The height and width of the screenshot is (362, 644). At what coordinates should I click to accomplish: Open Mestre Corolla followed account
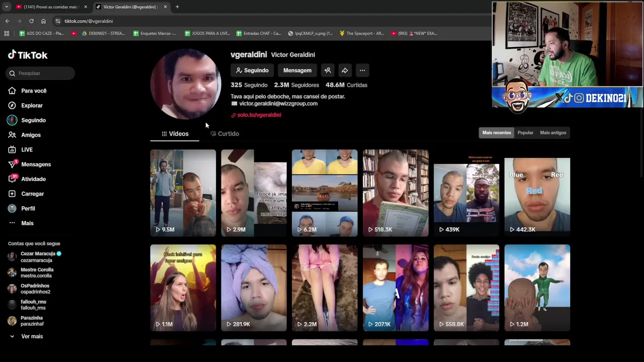(31, 273)
